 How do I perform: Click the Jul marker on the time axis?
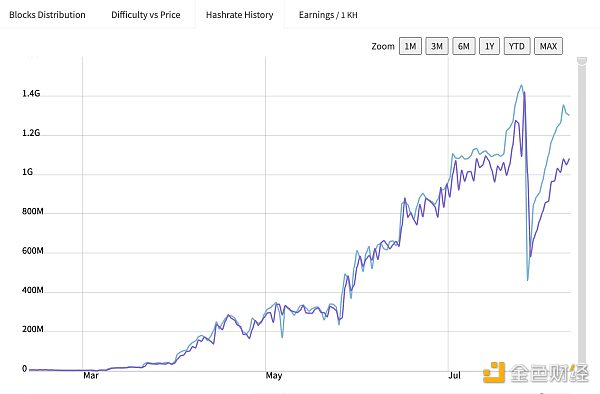455,375
